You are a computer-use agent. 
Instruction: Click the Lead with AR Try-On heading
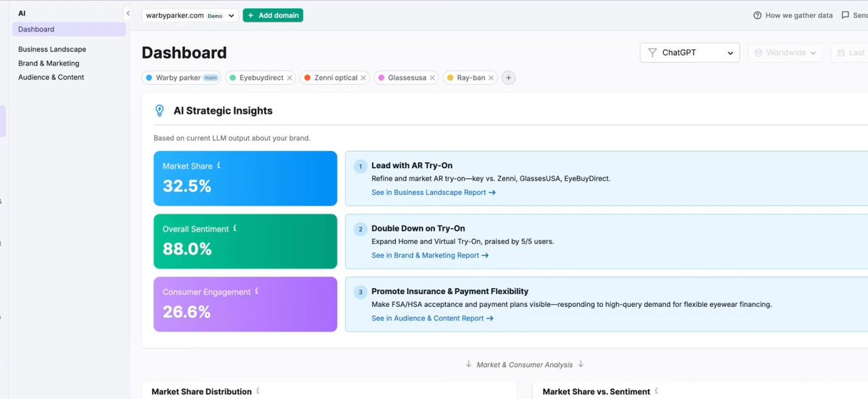click(413, 166)
